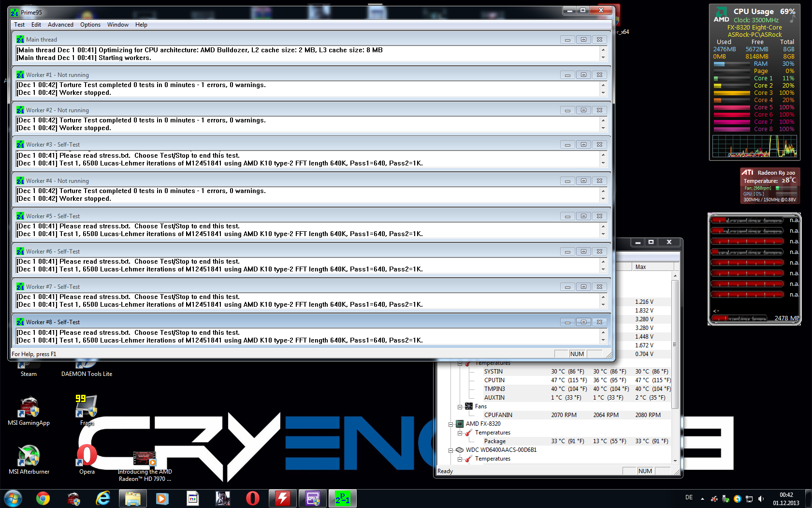Open the AMD Radeon HD 7970 video file
The height and width of the screenshot is (508, 812).
(145, 466)
